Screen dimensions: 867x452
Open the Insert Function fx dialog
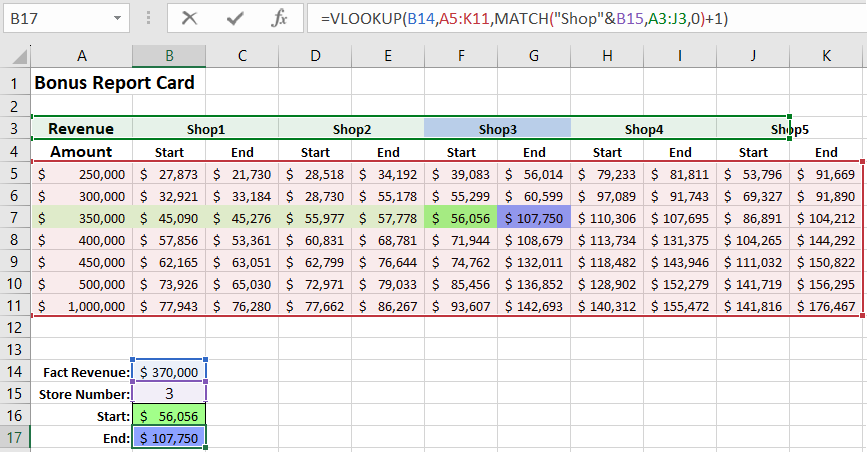281,18
